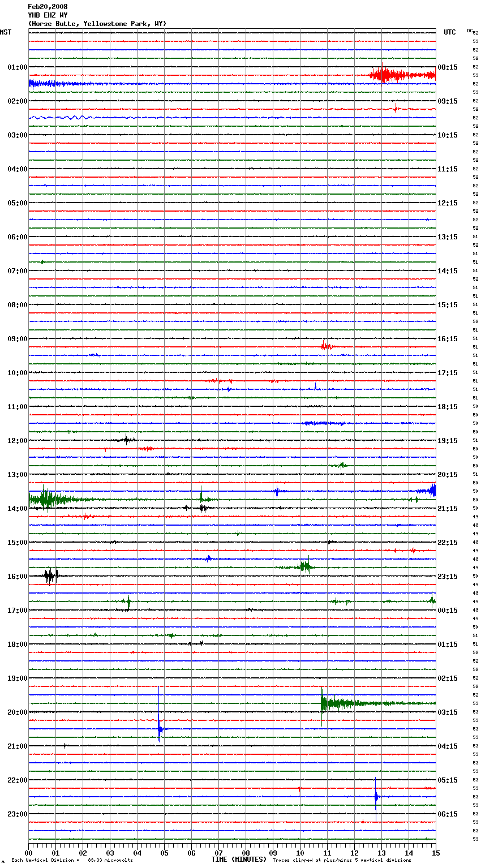Select the 10:00 MST time label
Image resolution: width=481 pixels, height=868 pixels.
click(18, 373)
